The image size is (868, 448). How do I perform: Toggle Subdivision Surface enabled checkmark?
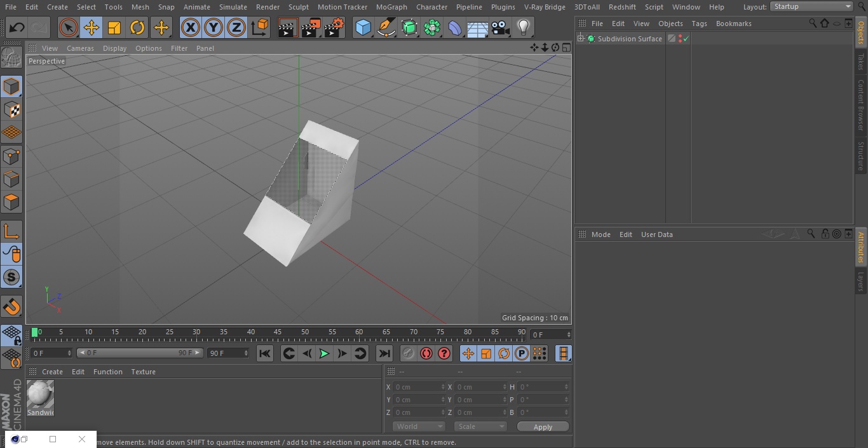click(686, 39)
